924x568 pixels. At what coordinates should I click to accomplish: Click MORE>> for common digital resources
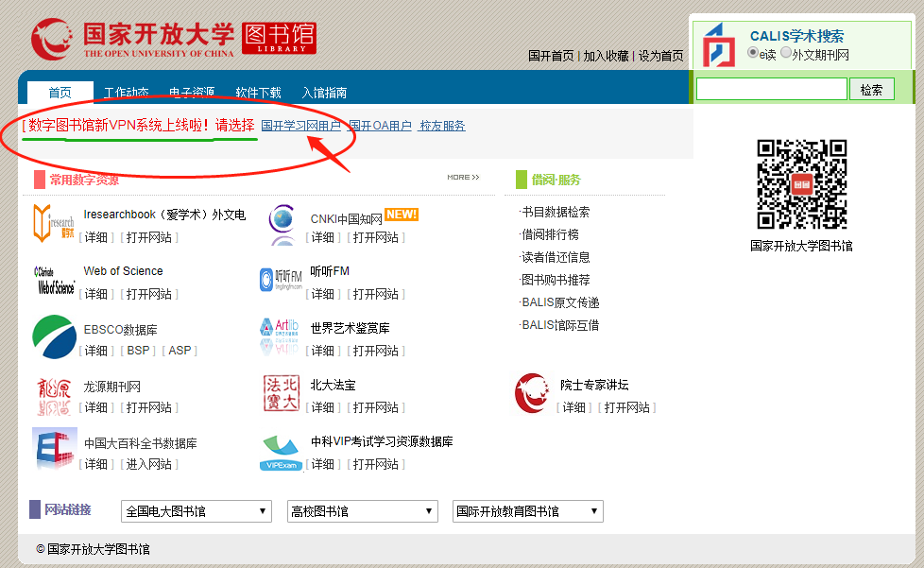(x=463, y=177)
